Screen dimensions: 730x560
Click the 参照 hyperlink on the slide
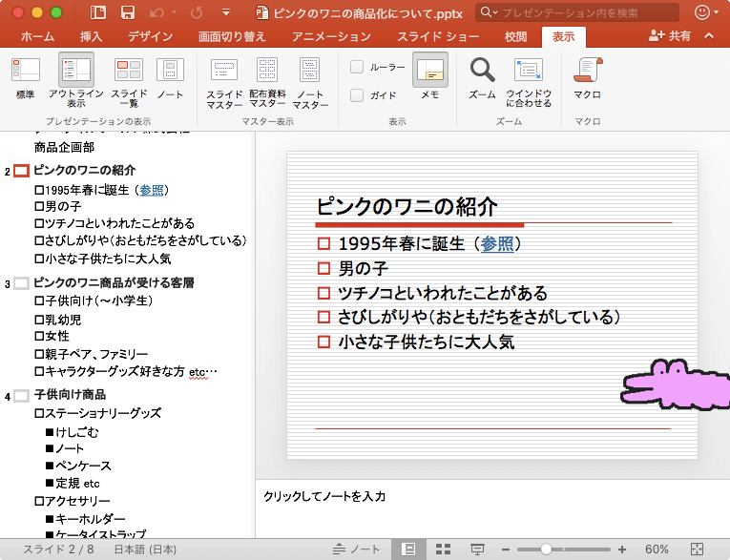tap(497, 243)
